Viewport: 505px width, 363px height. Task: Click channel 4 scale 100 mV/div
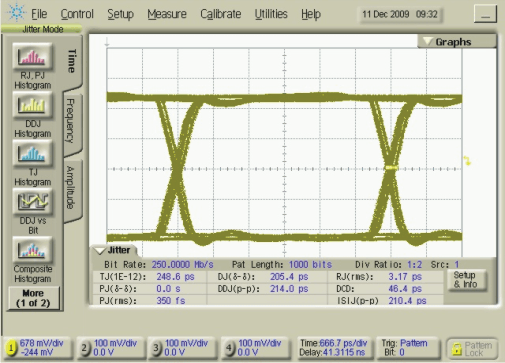point(260,343)
